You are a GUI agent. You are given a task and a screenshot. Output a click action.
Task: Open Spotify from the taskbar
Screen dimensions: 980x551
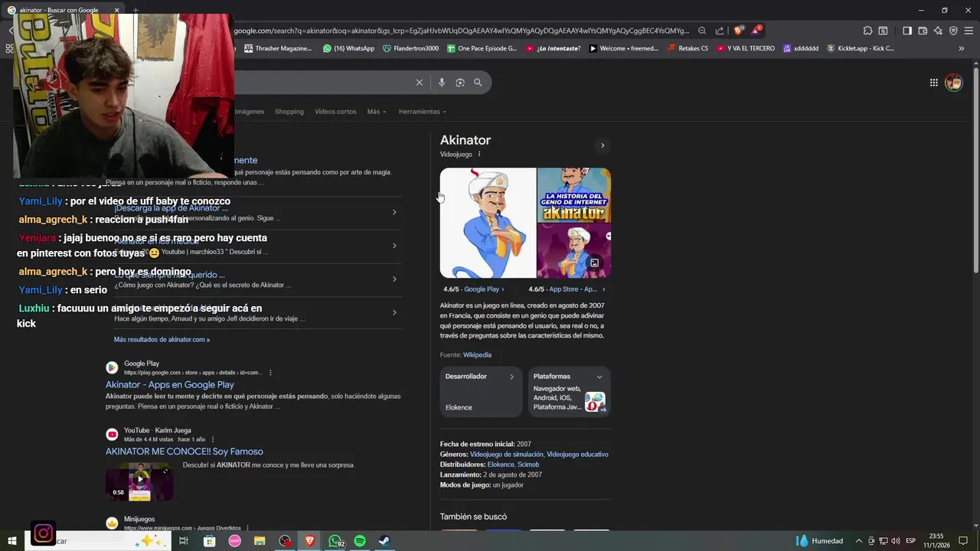click(360, 541)
